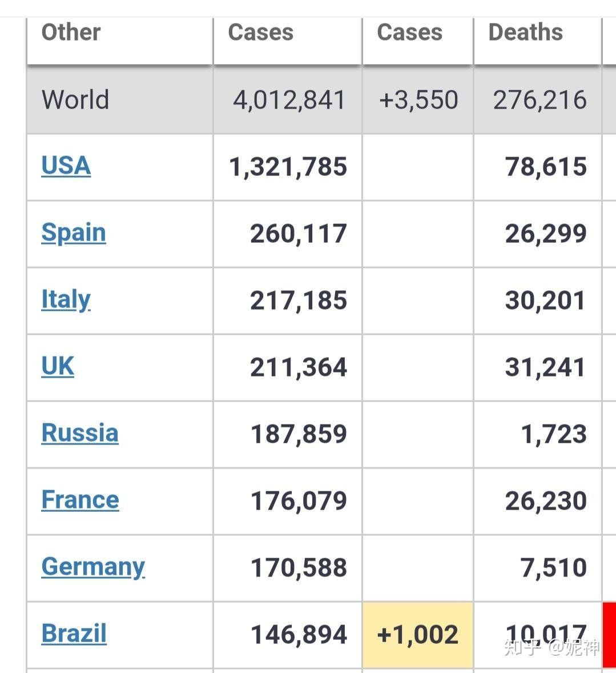616x673 pixels.
Task: Click the World new cases +3,550
Action: click(418, 100)
